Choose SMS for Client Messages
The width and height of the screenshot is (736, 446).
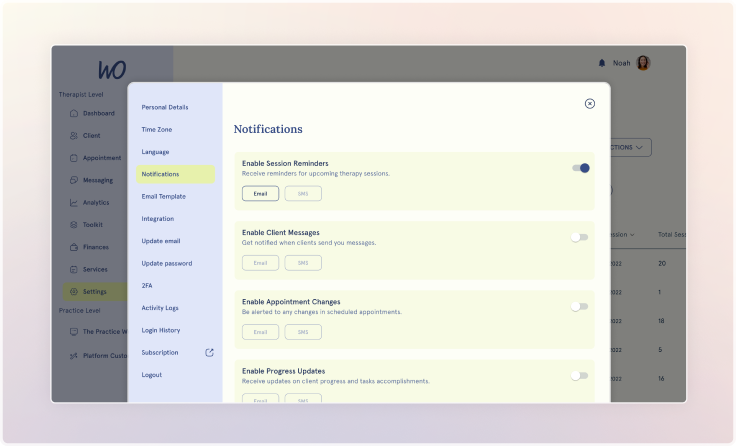pyautogui.click(x=303, y=263)
